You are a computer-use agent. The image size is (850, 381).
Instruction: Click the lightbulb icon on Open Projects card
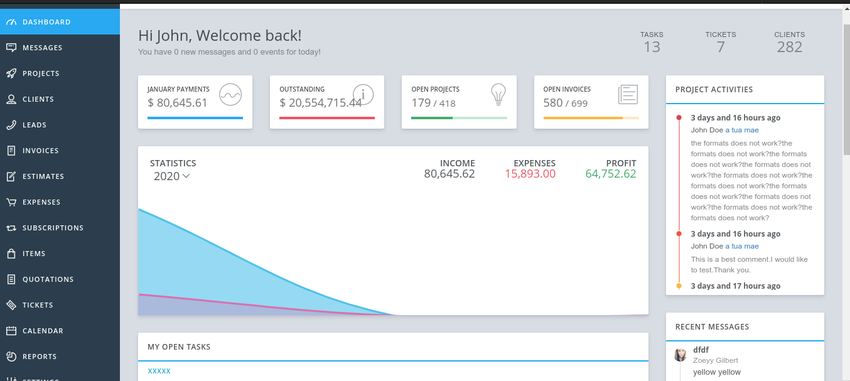pyautogui.click(x=498, y=94)
